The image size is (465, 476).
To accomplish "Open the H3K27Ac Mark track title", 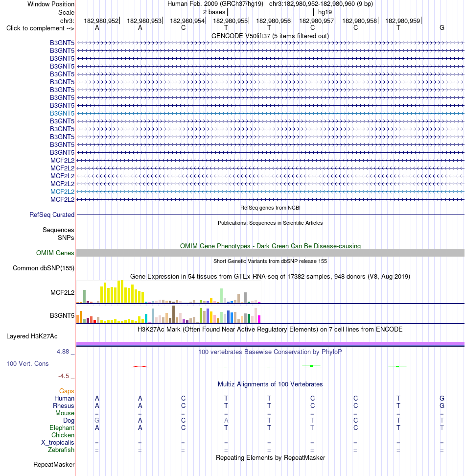I will (x=270, y=330).
